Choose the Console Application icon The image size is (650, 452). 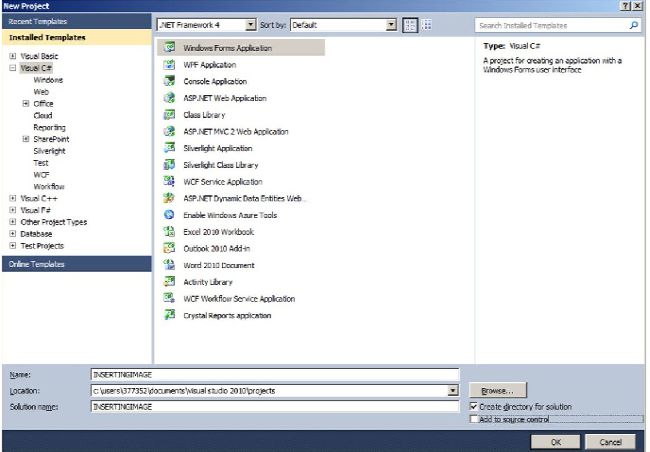(x=169, y=81)
